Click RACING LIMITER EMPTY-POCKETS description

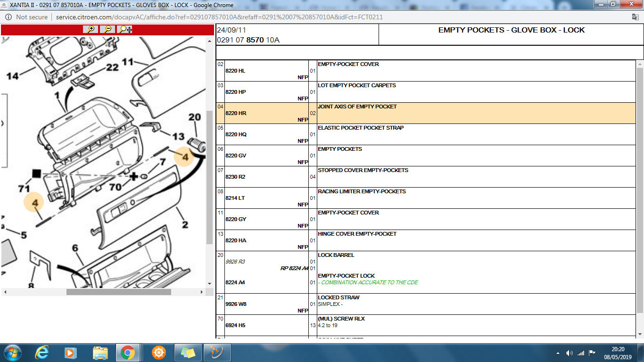click(362, 191)
